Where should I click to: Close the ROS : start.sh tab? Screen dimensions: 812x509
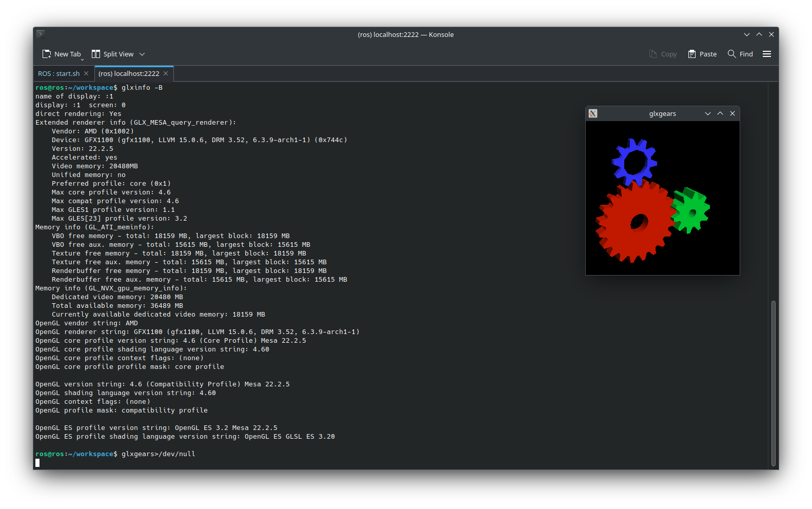pyautogui.click(x=86, y=73)
